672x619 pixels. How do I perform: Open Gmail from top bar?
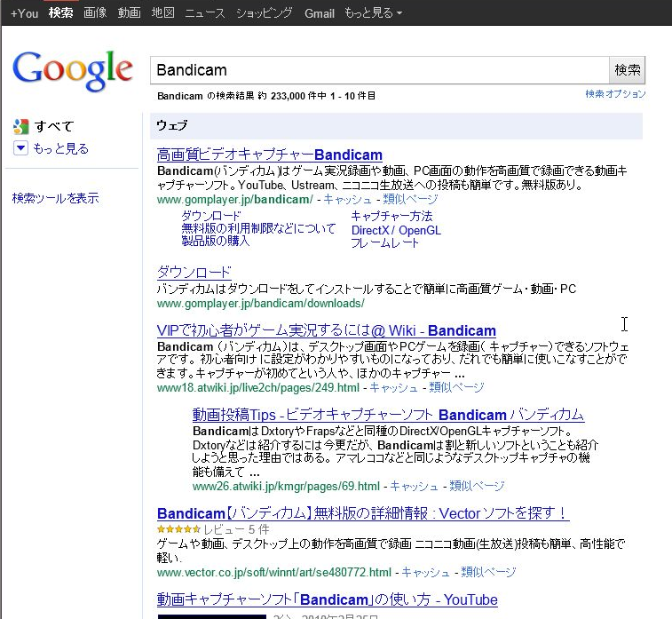point(320,13)
